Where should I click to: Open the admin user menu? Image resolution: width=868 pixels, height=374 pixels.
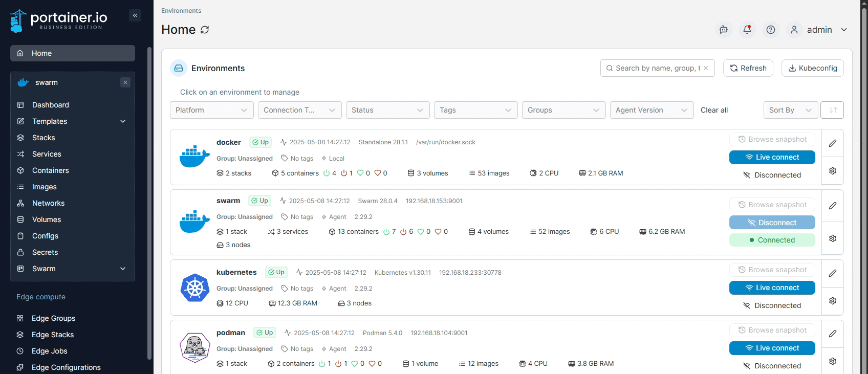819,30
